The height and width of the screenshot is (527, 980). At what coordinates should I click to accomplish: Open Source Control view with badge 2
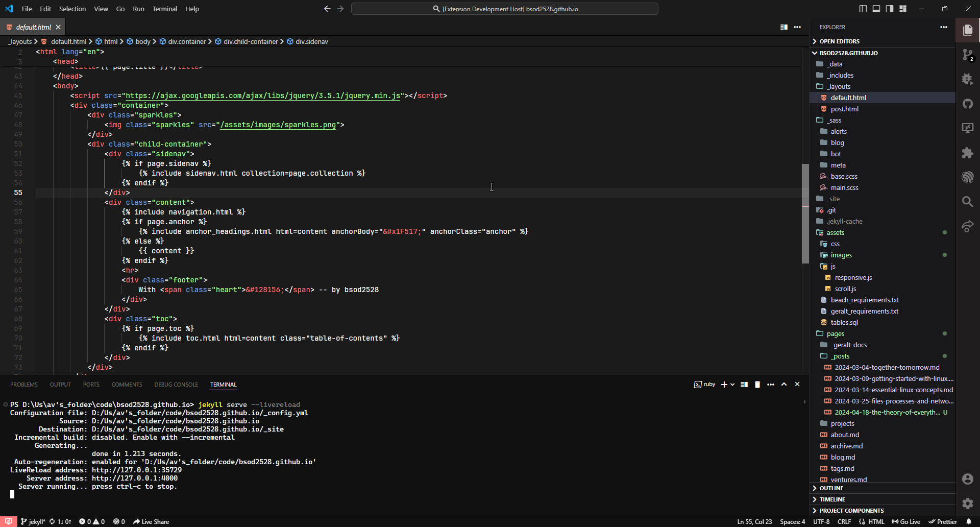(967, 55)
